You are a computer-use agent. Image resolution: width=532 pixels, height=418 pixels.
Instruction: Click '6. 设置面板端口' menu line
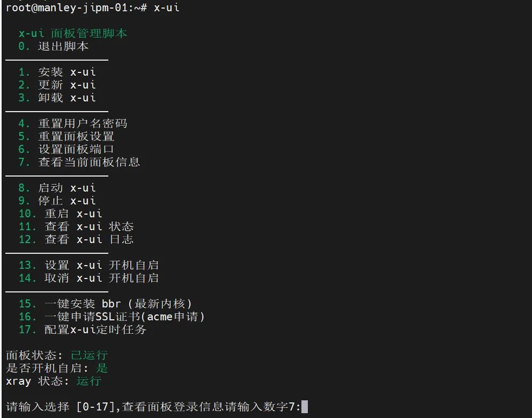tap(66, 149)
